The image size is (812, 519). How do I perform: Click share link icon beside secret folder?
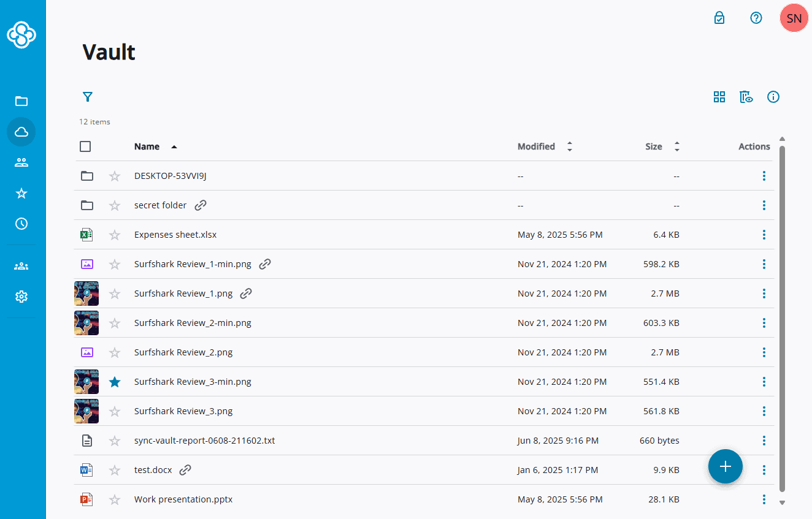201,205
